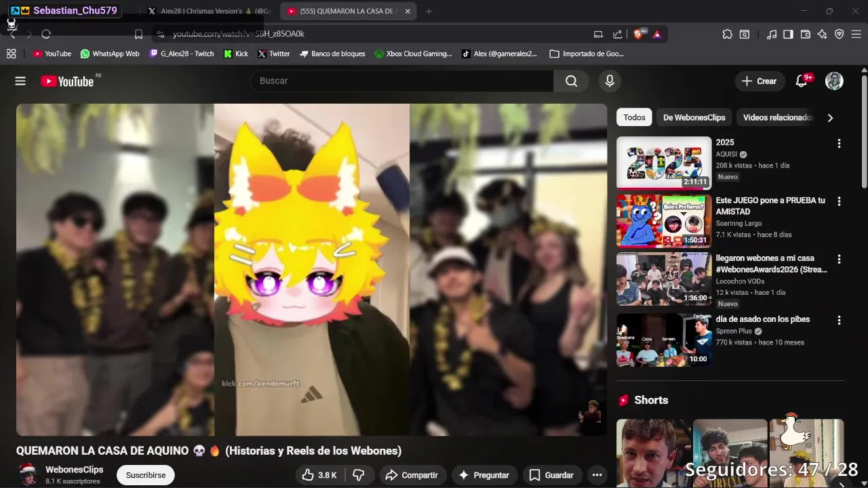
Task: Open the browser extensions puzzle icon
Action: [728, 34]
